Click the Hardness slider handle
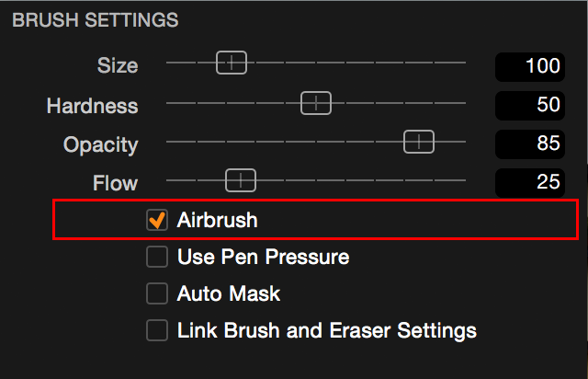588x379 pixels. coord(316,103)
